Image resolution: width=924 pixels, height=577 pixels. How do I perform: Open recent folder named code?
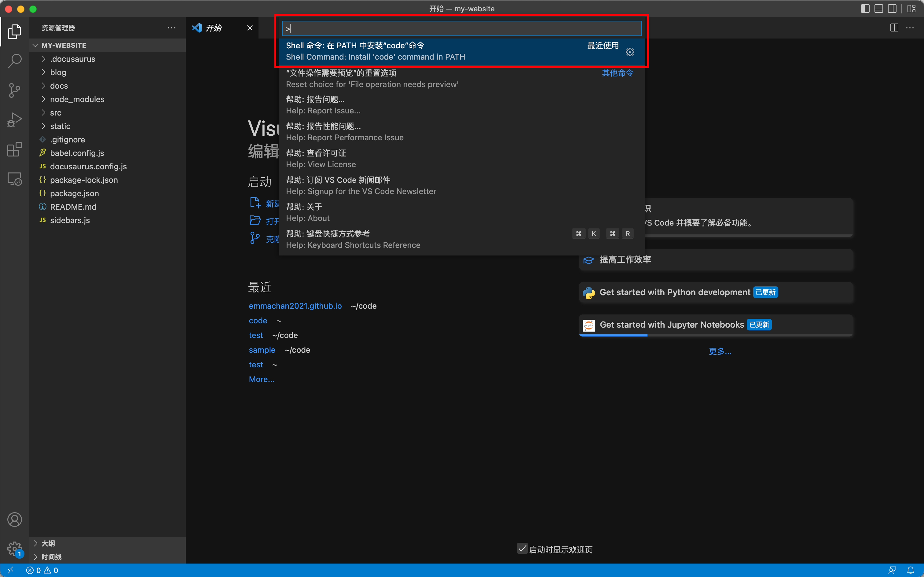pos(258,321)
